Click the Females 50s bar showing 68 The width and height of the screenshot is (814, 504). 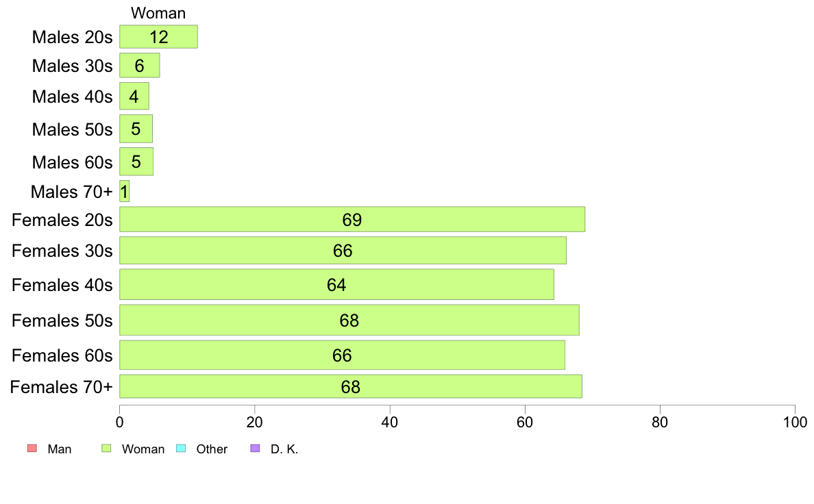[x=349, y=320]
